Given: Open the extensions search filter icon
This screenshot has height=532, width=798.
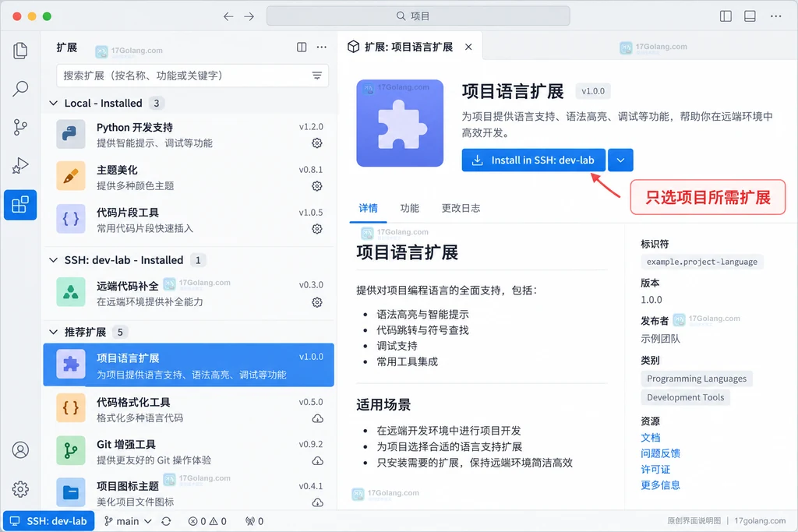Looking at the screenshot, I should tap(317, 76).
